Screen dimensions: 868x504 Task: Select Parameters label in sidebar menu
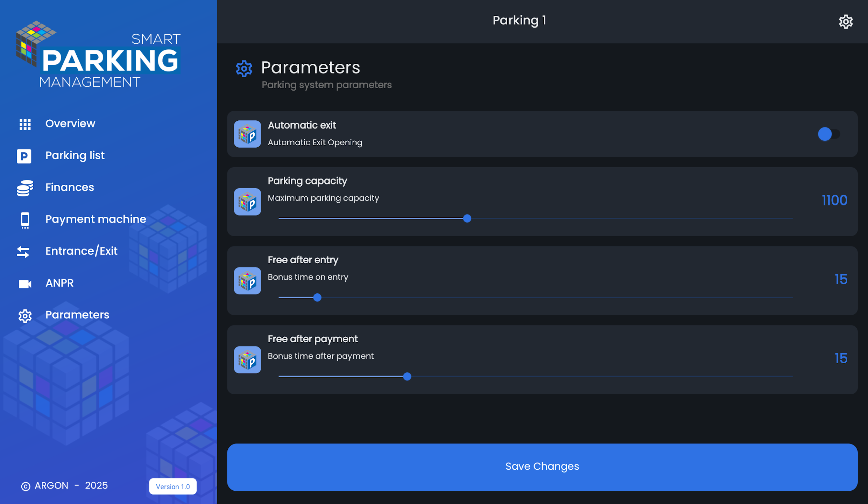[77, 315]
